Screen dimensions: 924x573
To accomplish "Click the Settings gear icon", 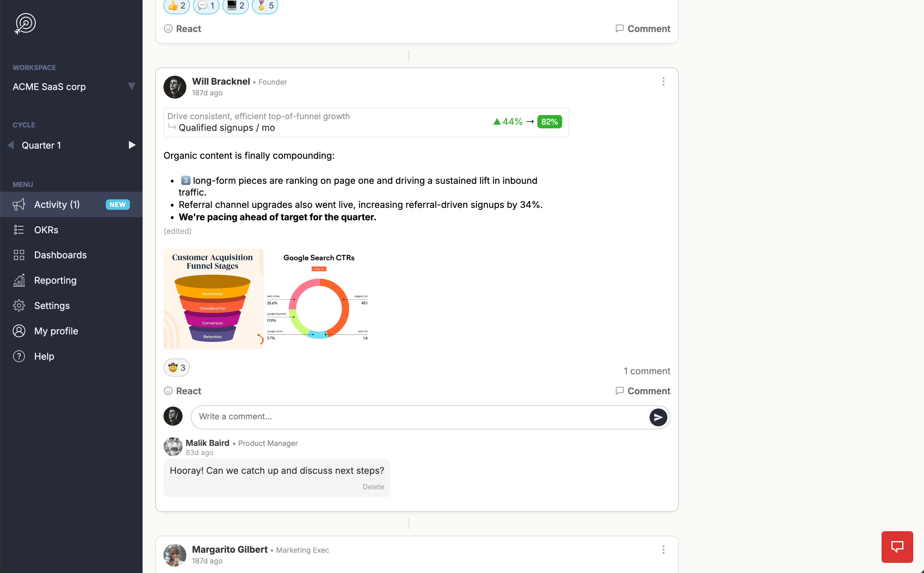I will click(x=19, y=306).
